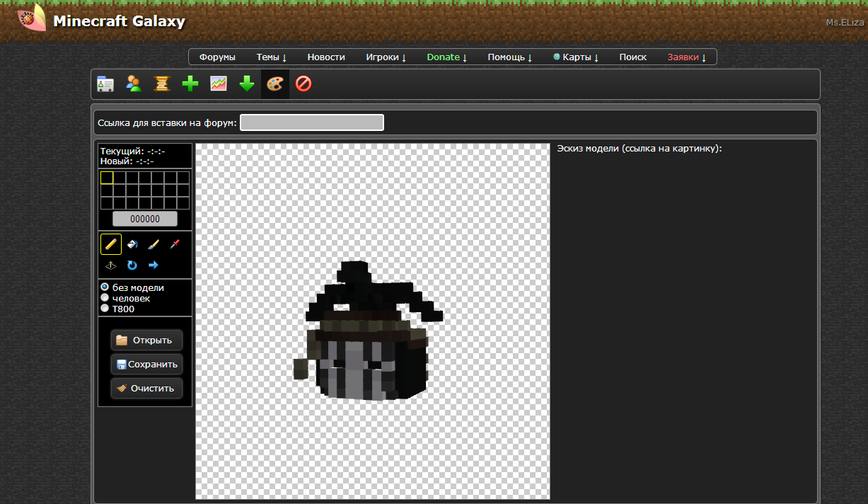Choose the 'человек' model radio button

(x=105, y=298)
